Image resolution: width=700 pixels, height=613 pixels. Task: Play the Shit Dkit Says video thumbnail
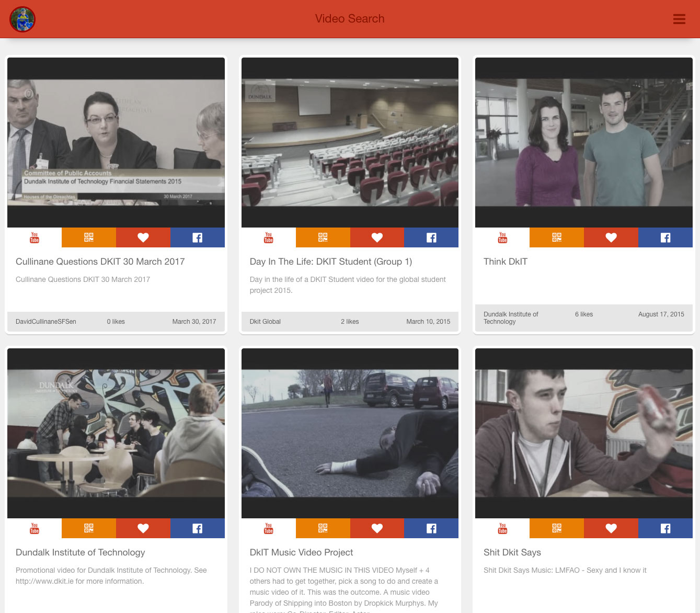(584, 433)
